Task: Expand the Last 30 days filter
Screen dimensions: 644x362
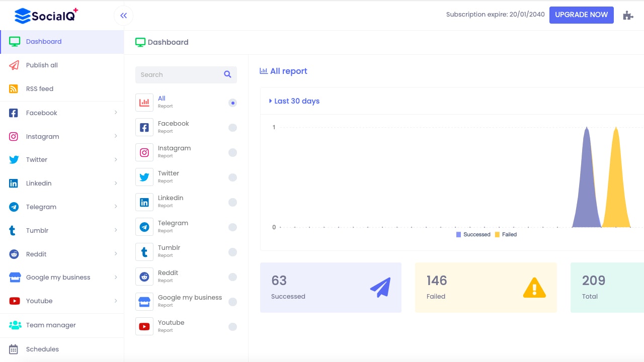Action: pos(294,101)
